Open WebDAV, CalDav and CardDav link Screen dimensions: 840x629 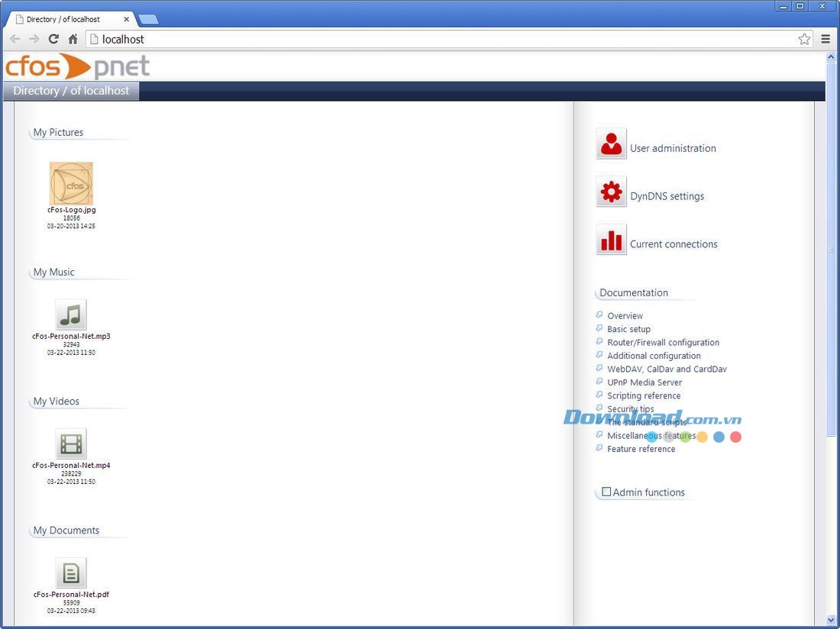pos(667,369)
